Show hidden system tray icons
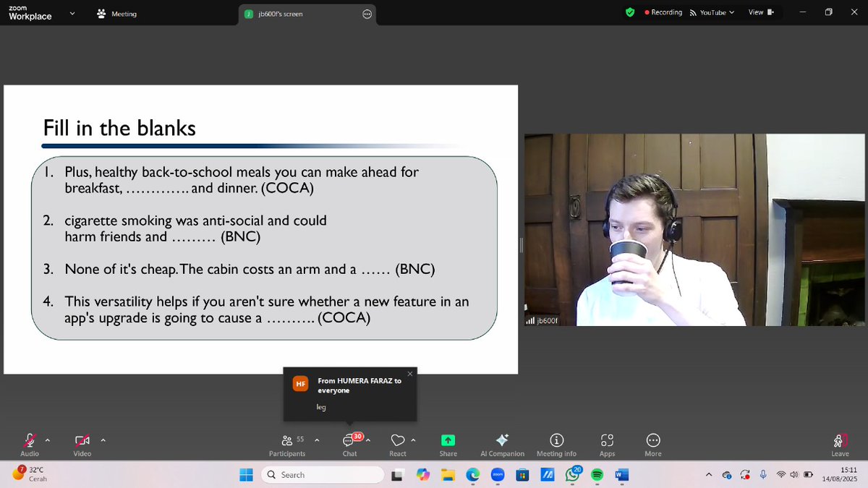The image size is (868, 488). coord(709,475)
